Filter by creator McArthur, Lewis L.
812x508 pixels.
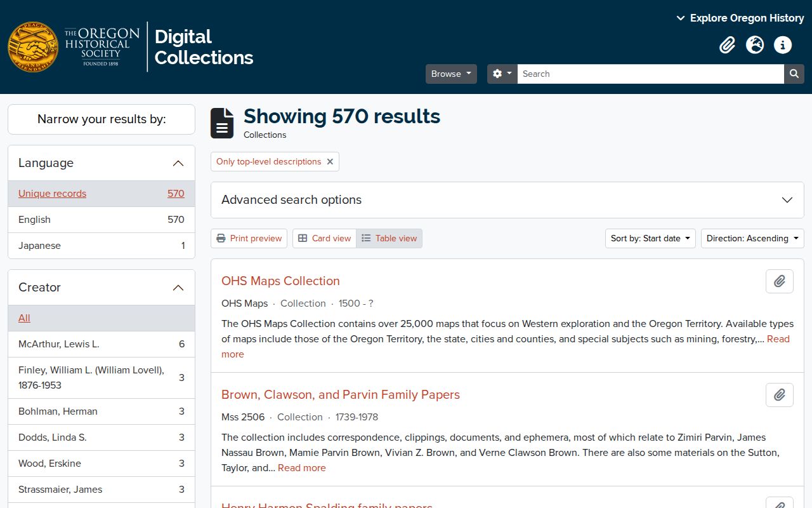click(101, 344)
